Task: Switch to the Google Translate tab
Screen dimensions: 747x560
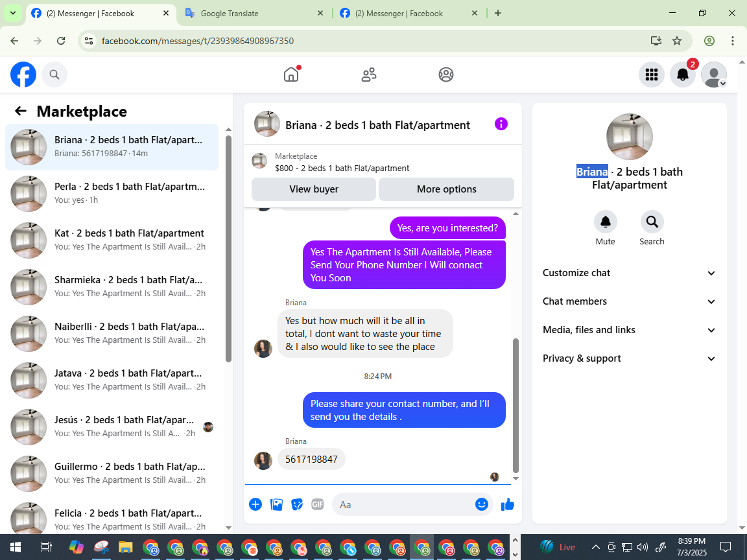Action: click(254, 14)
